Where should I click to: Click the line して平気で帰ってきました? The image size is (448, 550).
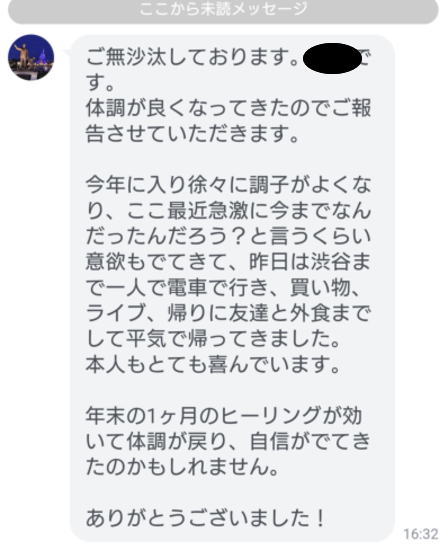[x=213, y=339]
